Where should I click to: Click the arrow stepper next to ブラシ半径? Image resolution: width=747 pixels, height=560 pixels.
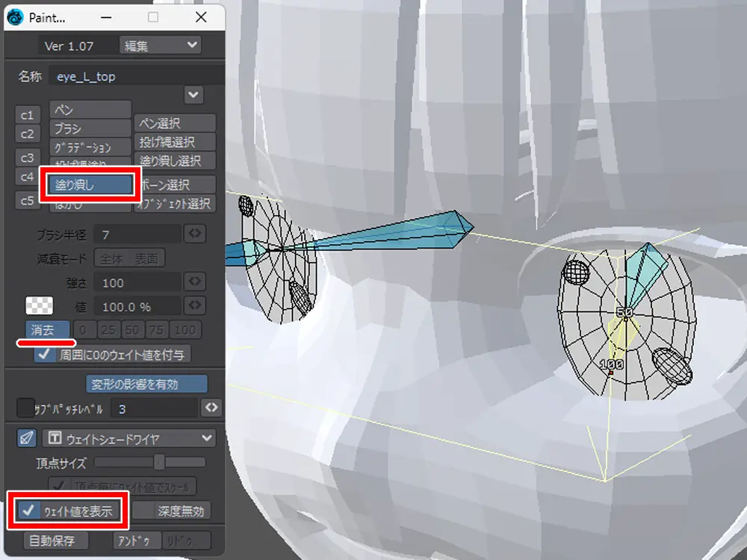tap(194, 234)
